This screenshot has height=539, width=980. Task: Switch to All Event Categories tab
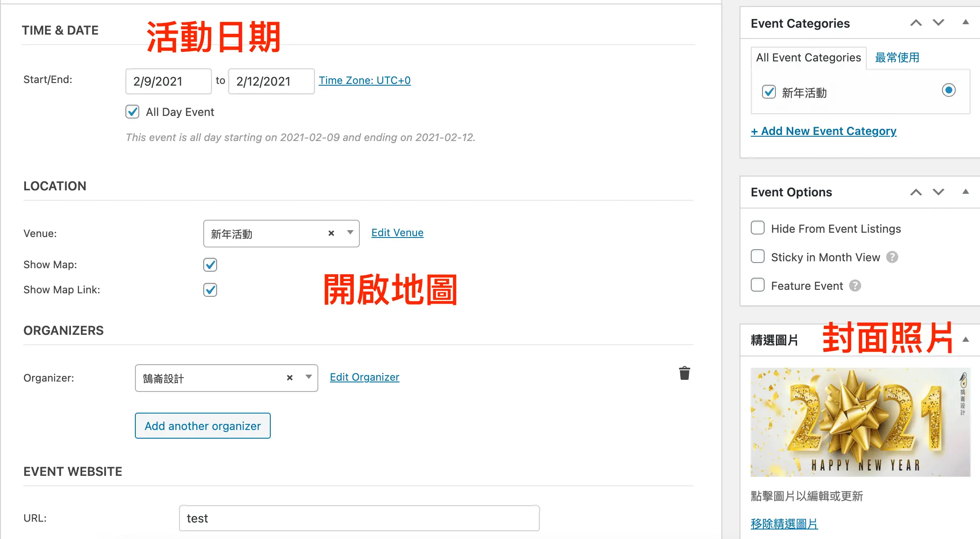808,58
